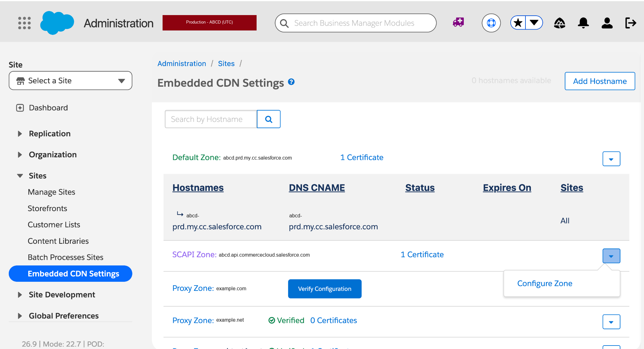Viewport: 644px width, 349px height.
Task: Open the notifications bell
Action: [583, 23]
